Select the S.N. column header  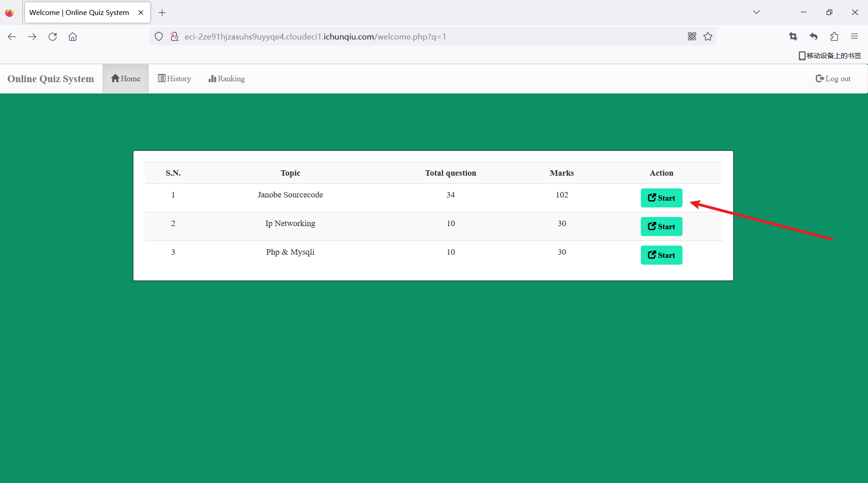tap(173, 173)
